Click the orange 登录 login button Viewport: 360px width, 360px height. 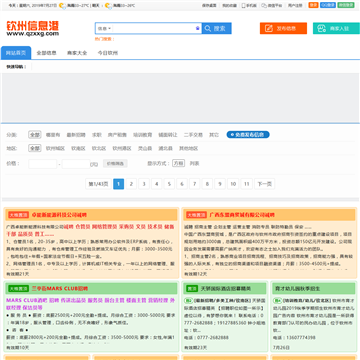pyautogui.click(x=313, y=5)
